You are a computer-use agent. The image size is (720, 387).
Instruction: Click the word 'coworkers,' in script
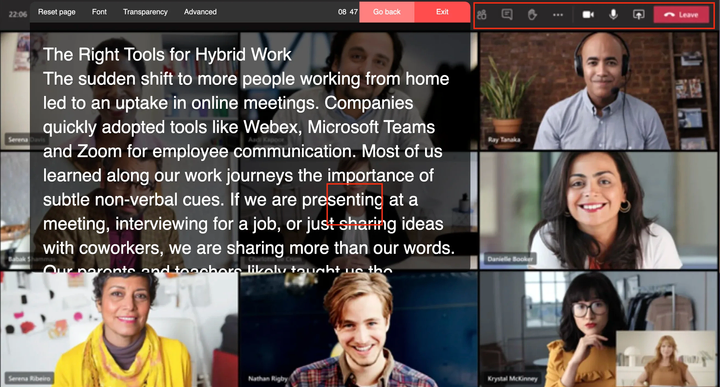pos(121,248)
